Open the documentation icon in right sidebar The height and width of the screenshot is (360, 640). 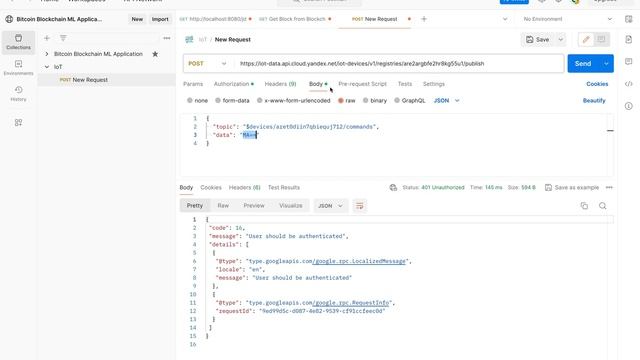click(x=629, y=39)
